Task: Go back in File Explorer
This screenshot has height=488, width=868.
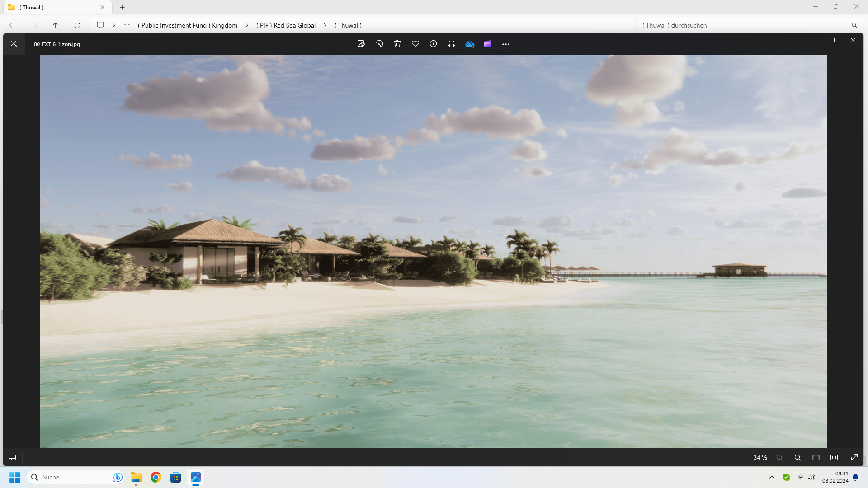Action: [x=12, y=25]
